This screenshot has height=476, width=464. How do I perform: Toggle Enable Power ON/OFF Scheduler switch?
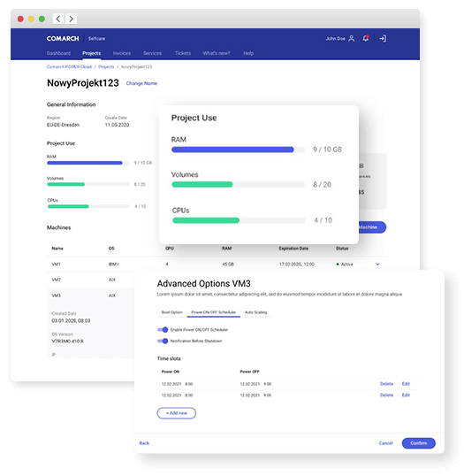coord(163,330)
